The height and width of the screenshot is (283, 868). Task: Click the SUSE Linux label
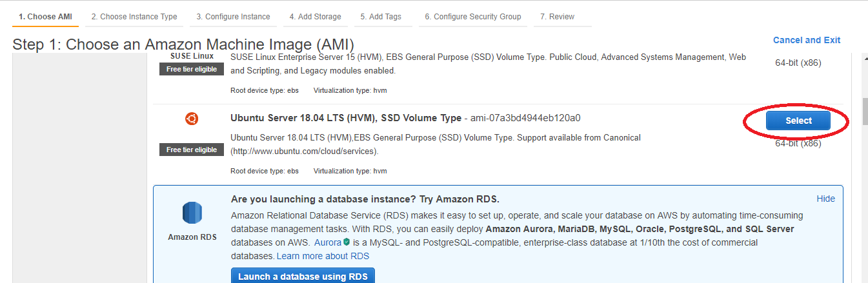click(x=192, y=56)
